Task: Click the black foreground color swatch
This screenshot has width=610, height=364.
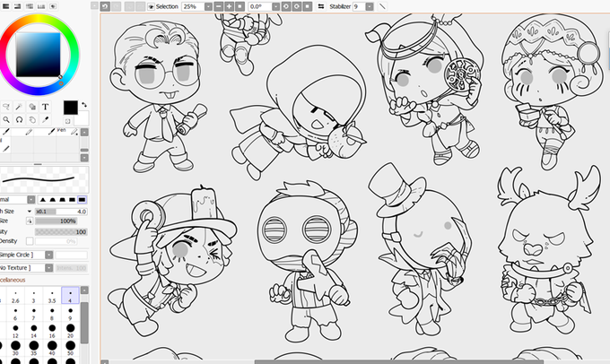Action: pyautogui.click(x=70, y=108)
